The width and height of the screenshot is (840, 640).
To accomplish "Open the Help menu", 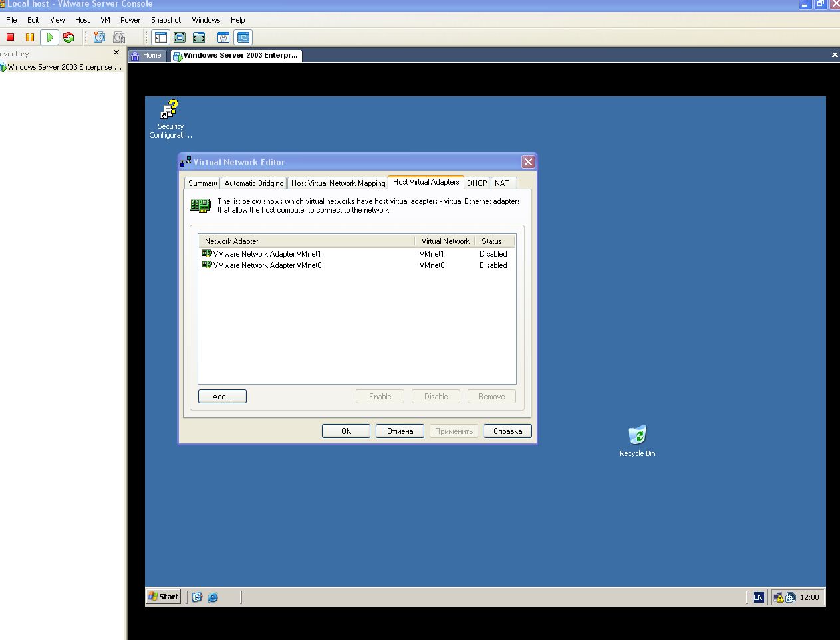I will click(x=237, y=20).
